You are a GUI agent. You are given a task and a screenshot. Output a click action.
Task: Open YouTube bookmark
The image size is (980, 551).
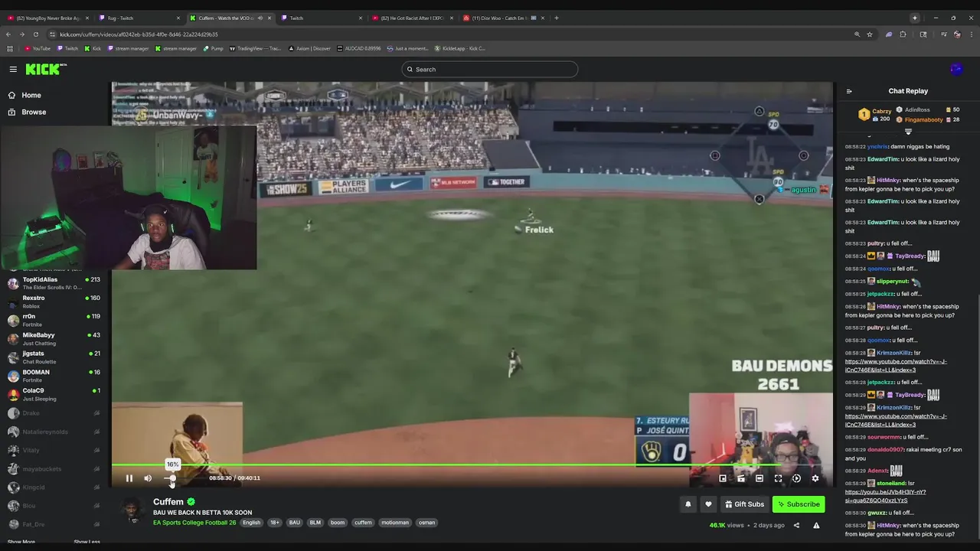pos(38,48)
